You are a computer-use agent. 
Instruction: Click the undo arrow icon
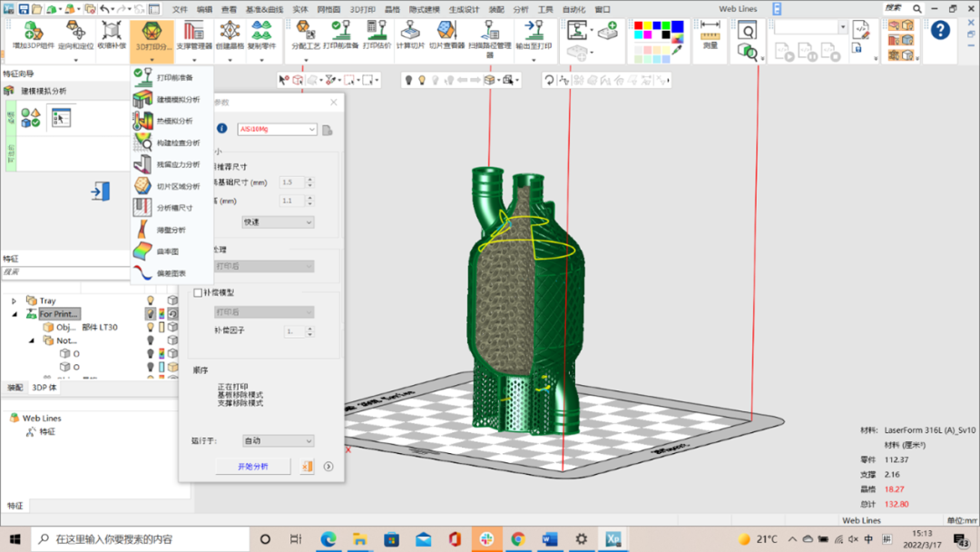pos(104,9)
